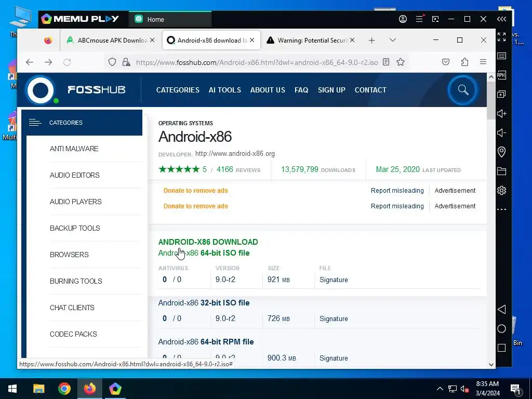The height and width of the screenshot is (399, 532).
Task: Tap the Android recents square button
Action: pos(501,348)
